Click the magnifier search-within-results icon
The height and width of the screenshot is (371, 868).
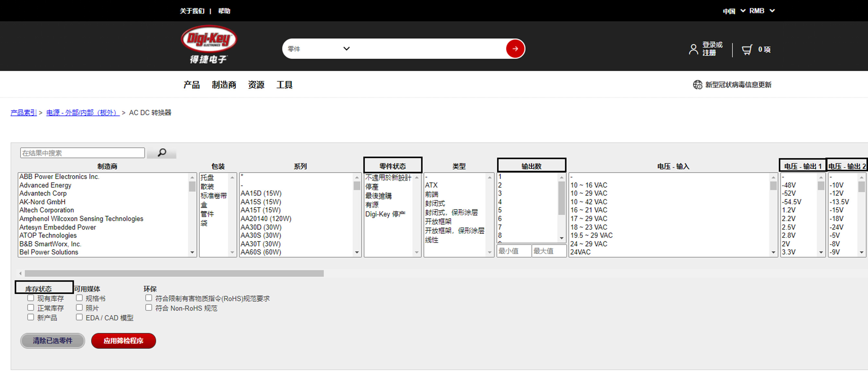[162, 153]
